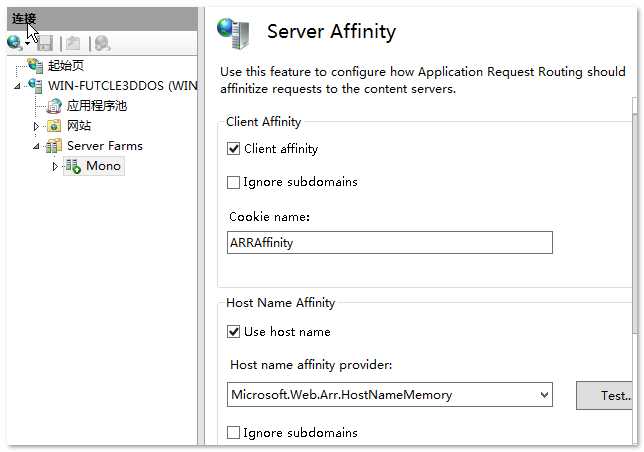Enable Ignore subdomains under Host Name Affinity
This screenshot has width=644, height=452.
coord(234,433)
